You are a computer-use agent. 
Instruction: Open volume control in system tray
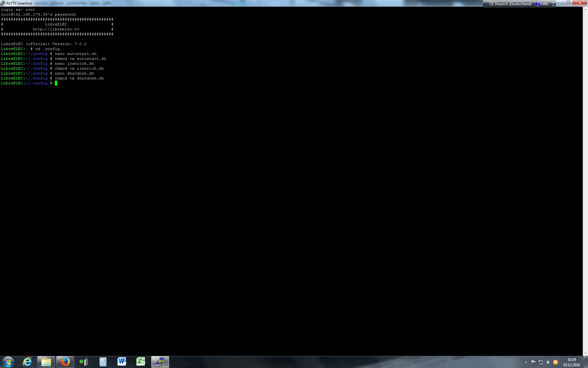pyautogui.click(x=548, y=362)
